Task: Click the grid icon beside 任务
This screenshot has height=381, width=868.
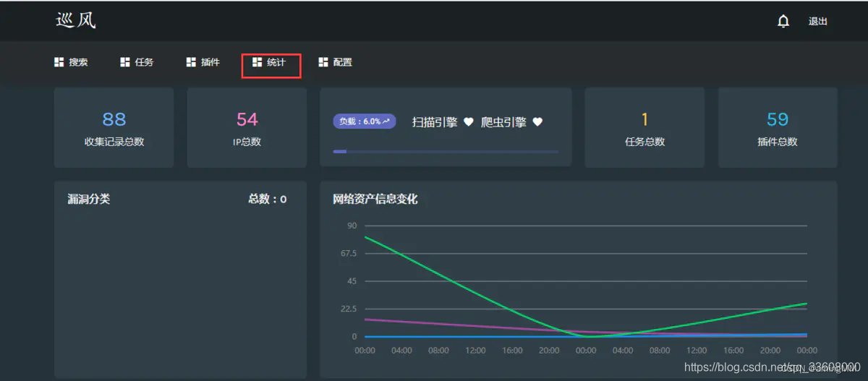Action: [125, 62]
